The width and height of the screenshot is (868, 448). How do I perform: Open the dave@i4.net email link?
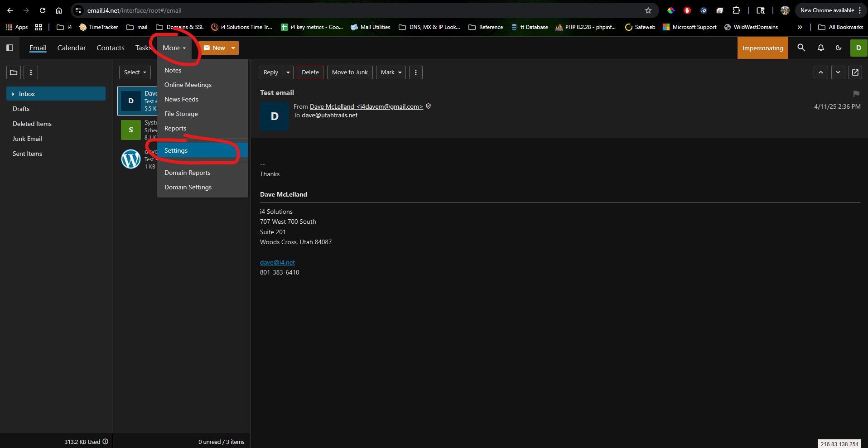click(x=277, y=262)
